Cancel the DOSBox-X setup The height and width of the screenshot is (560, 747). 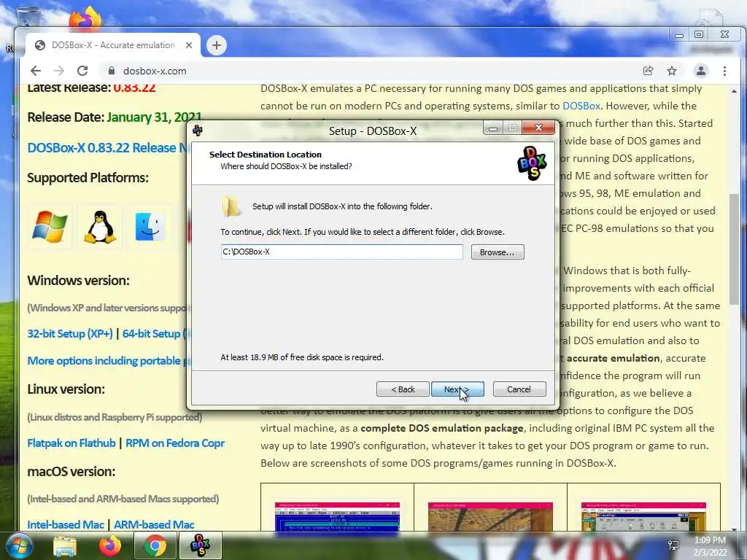tap(519, 389)
